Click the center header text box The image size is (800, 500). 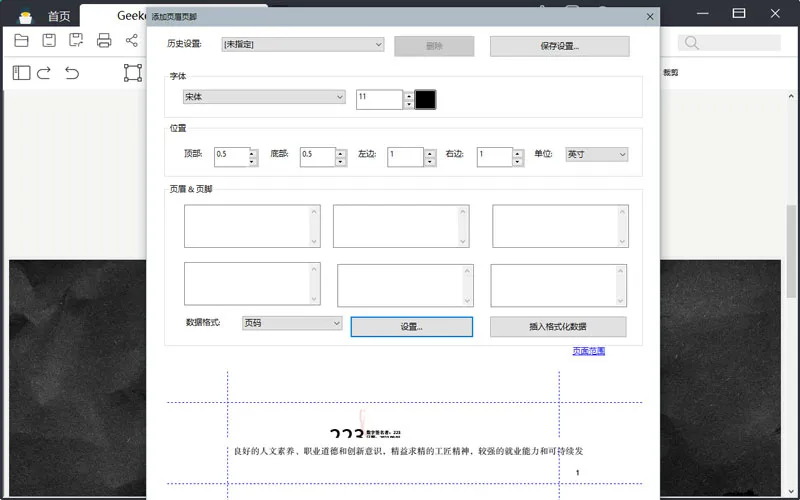[401, 226]
